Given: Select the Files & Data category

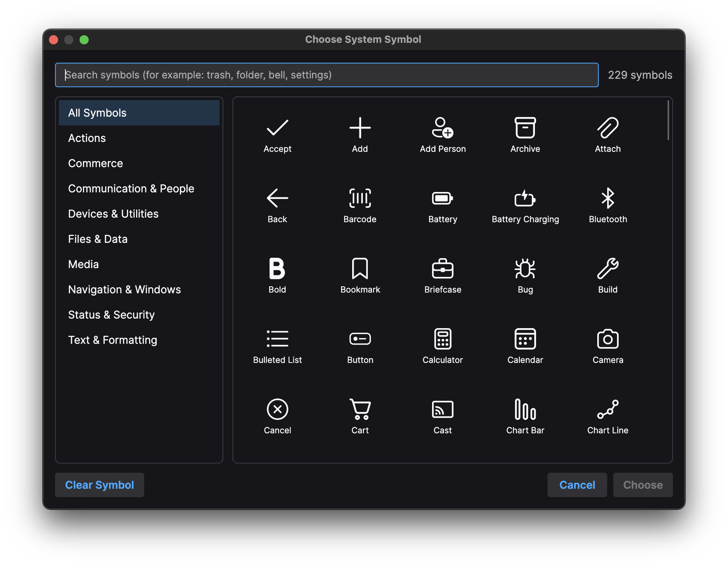Looking at the screenshot, I should click(139, 239).
